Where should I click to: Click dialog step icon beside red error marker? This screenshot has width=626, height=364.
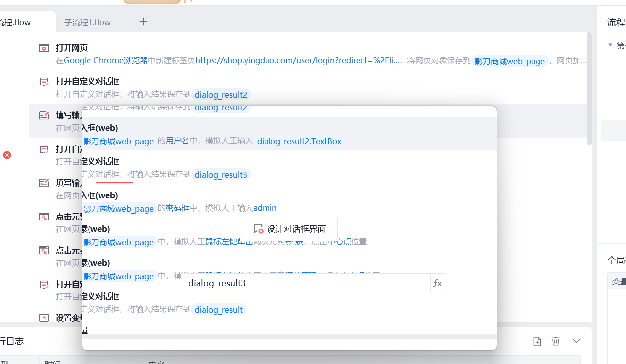(x=44, y=149)
